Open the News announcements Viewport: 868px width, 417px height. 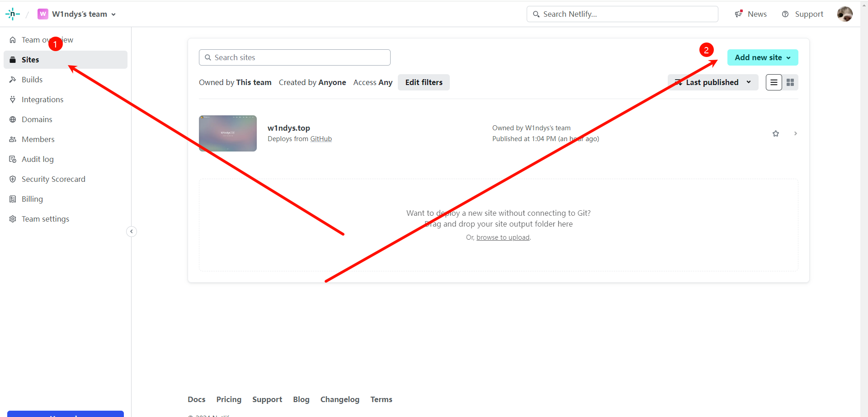(751, 14)
